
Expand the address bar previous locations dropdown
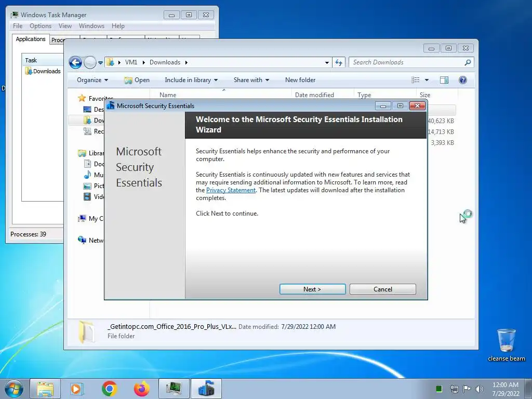pyautogui.click(x=327, y=63)
